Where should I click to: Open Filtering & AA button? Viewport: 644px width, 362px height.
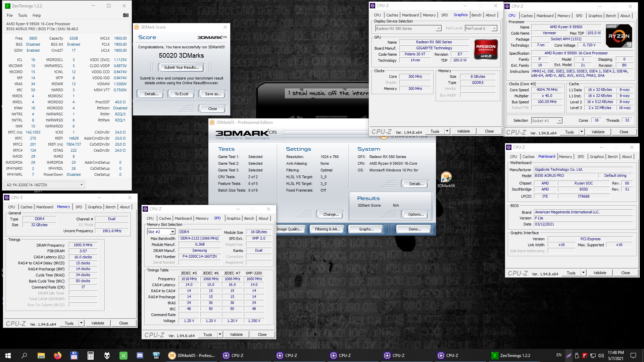(328, 229)
